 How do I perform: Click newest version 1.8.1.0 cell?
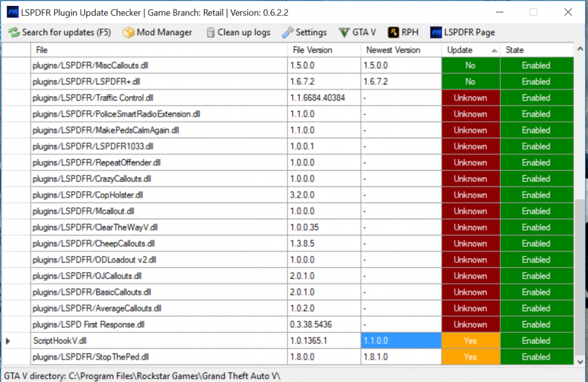[x=401, y=357]
